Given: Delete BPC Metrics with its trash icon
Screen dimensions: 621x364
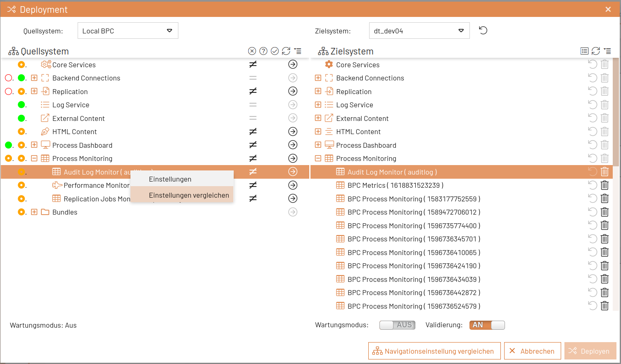Looking at the screenshot, I should pos(604,185).
